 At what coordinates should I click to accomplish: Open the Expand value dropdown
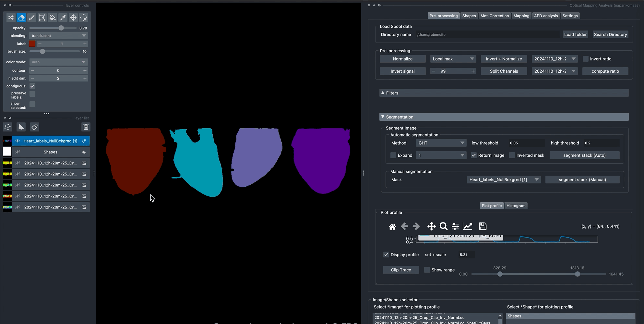(x=441, y=155)
